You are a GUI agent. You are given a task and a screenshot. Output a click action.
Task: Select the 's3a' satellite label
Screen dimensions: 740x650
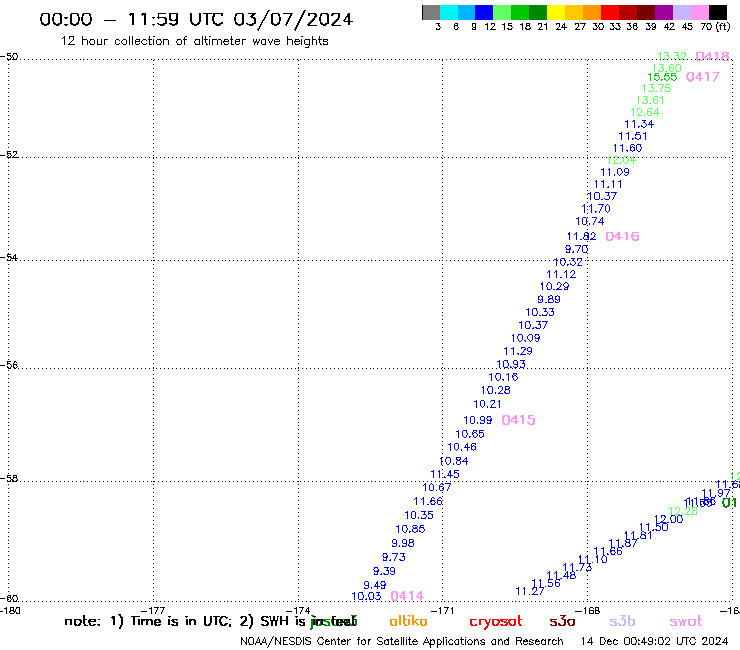tap(562, 622)
